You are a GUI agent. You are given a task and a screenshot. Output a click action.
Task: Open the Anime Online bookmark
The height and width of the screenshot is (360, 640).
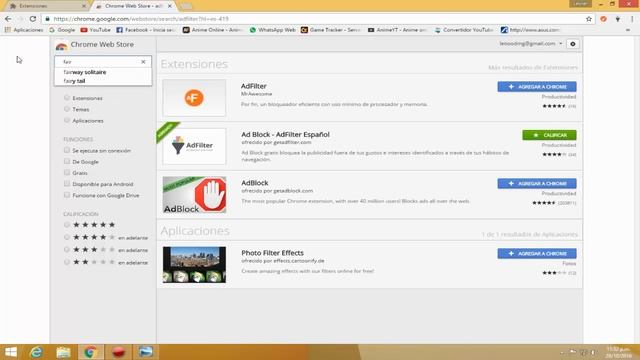click(212, 30)
